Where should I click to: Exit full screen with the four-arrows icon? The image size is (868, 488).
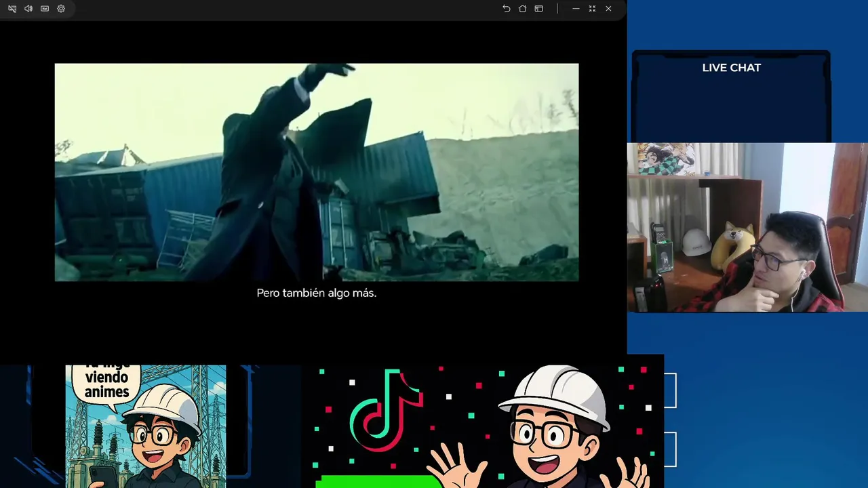point(592,9)
